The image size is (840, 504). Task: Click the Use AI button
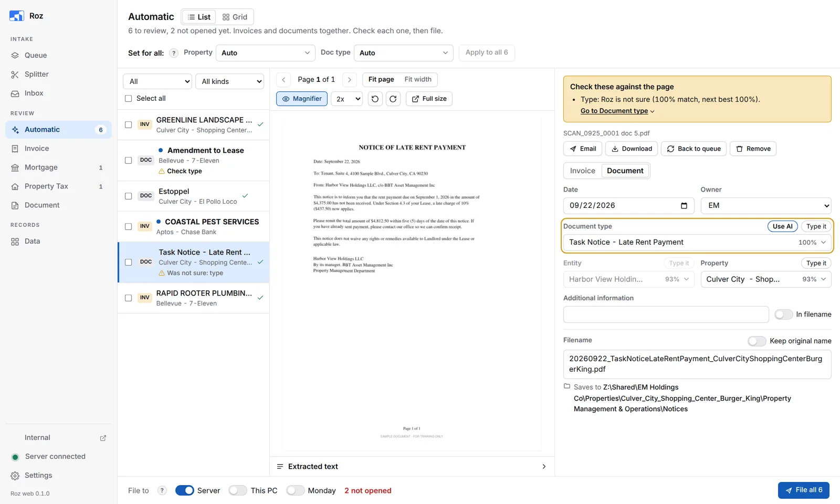(x=783, y=226)
